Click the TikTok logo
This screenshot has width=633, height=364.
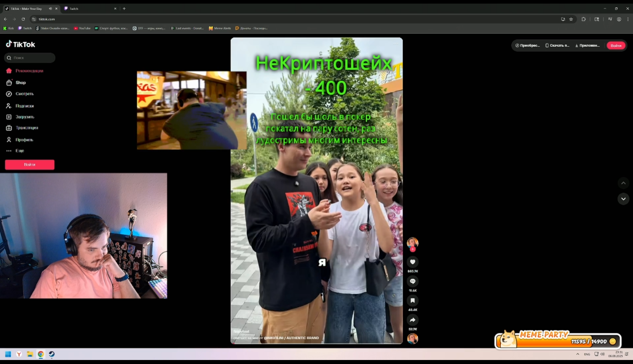click(x=20, y=44)
